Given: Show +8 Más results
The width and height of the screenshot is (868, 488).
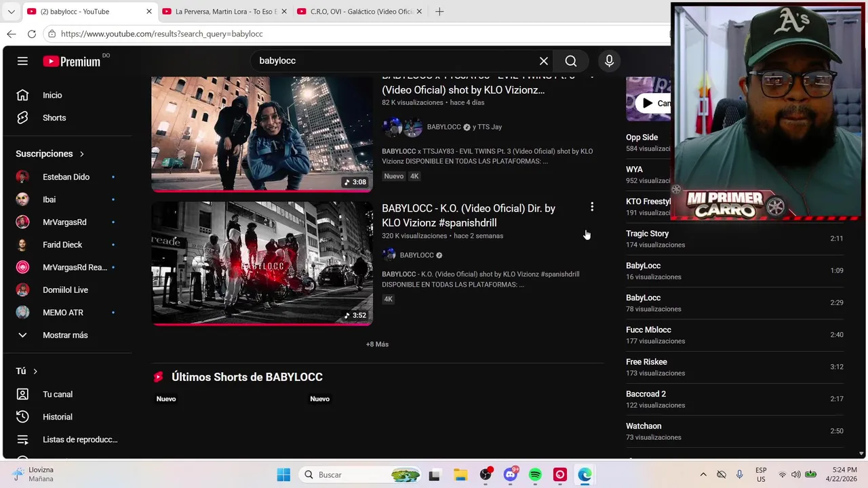Looking at the screenshot, I should (377, 344).
